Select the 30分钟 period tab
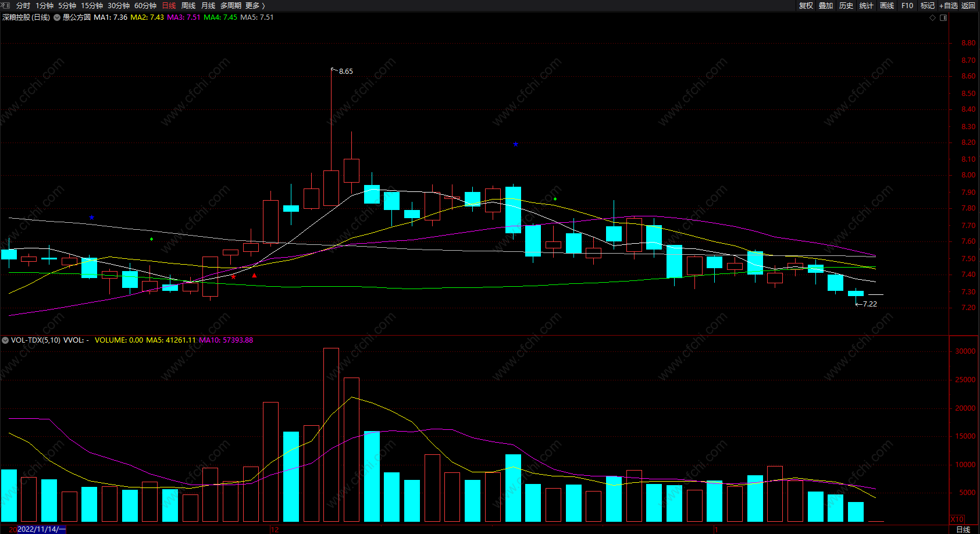Screen dimensions: 980x534 (119, 6)
